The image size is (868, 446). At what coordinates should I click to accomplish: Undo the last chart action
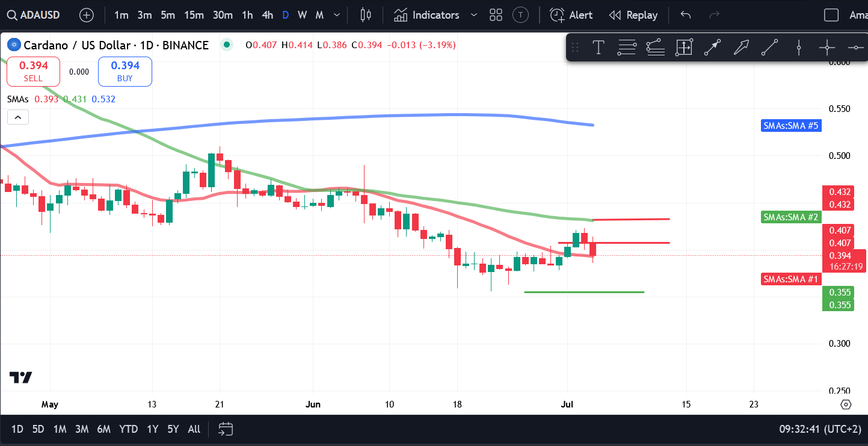click(x=686, y=15)
